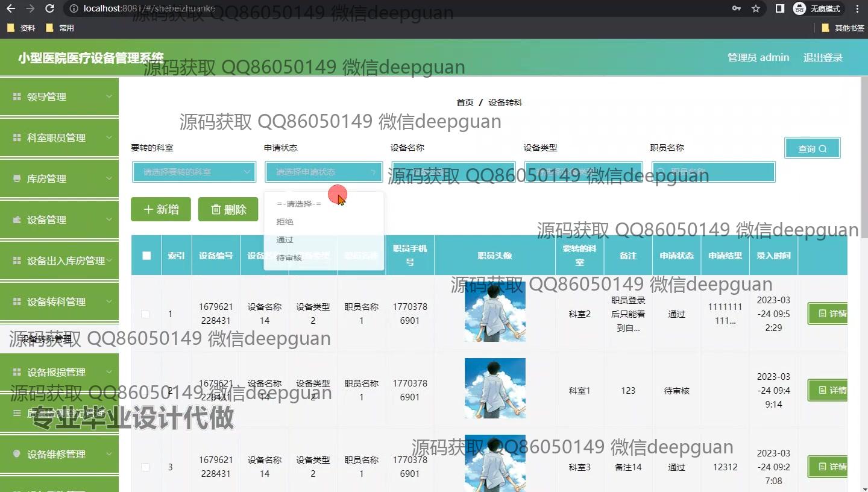Click 管理员 admin user label

tap(758, 58)
